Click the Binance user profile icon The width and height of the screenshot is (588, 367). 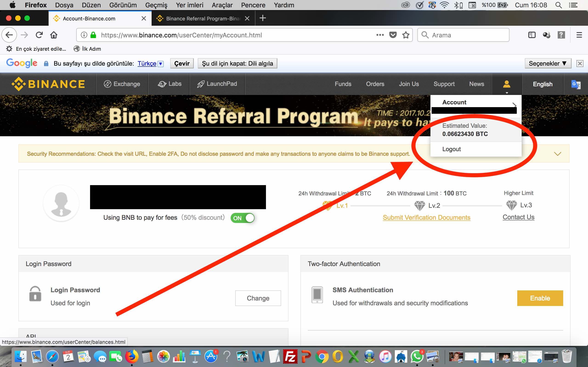coord(506,84)
